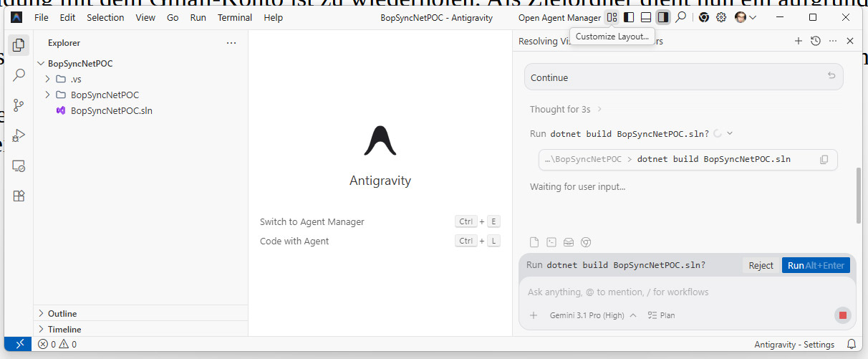Toggle the primary side bar visibility
The width and height of the screenshot is (868, 359).
point(629,17)
